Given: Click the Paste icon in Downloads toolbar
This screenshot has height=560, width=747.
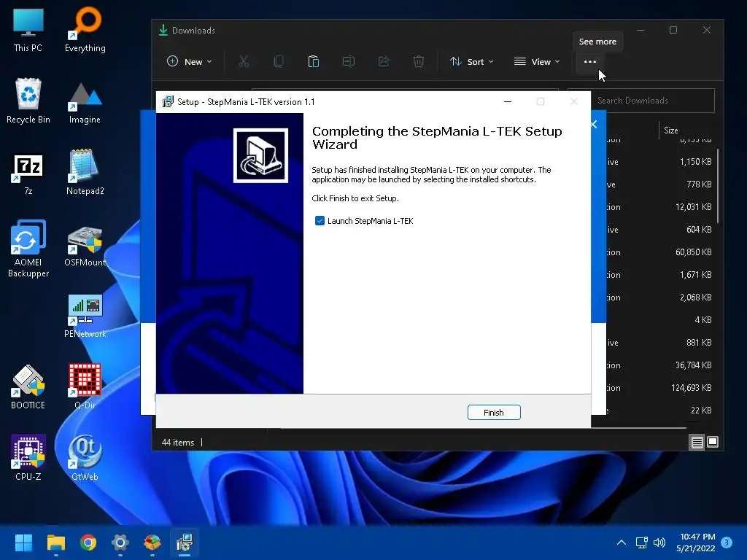Looking at the screenshot, I should 314,61.
